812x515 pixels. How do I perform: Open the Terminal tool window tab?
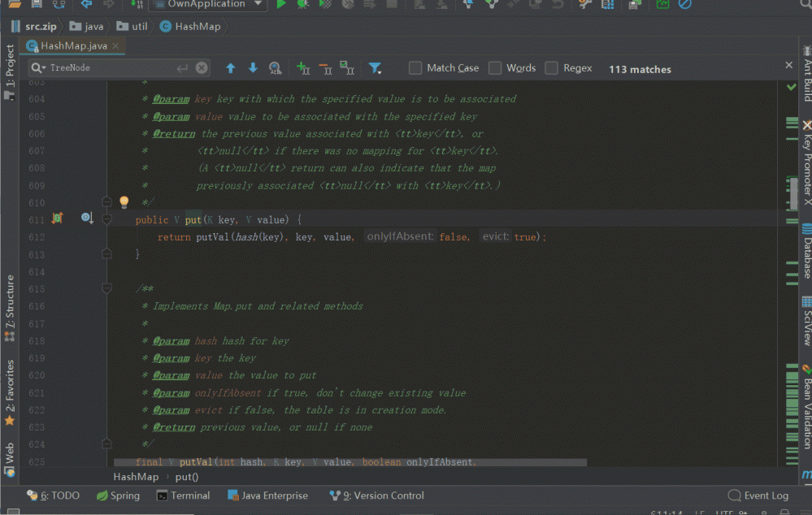[x=183, y=496]
